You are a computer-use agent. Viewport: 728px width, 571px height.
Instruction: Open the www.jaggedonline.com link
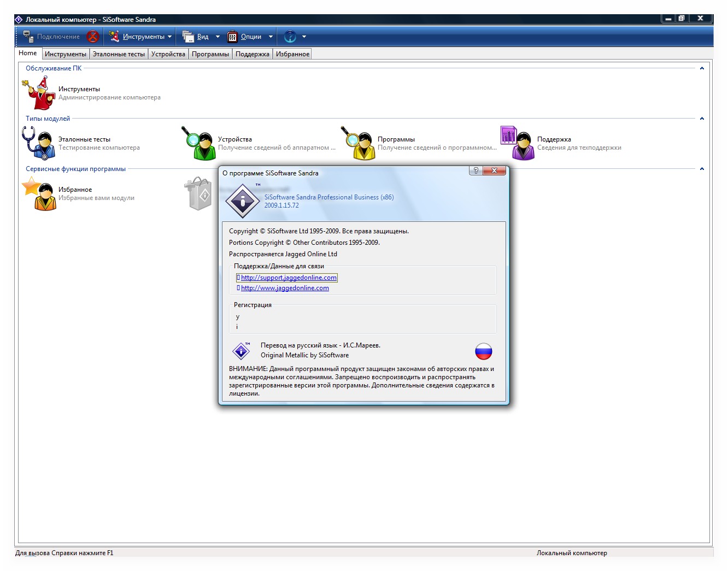click(285, 288)
